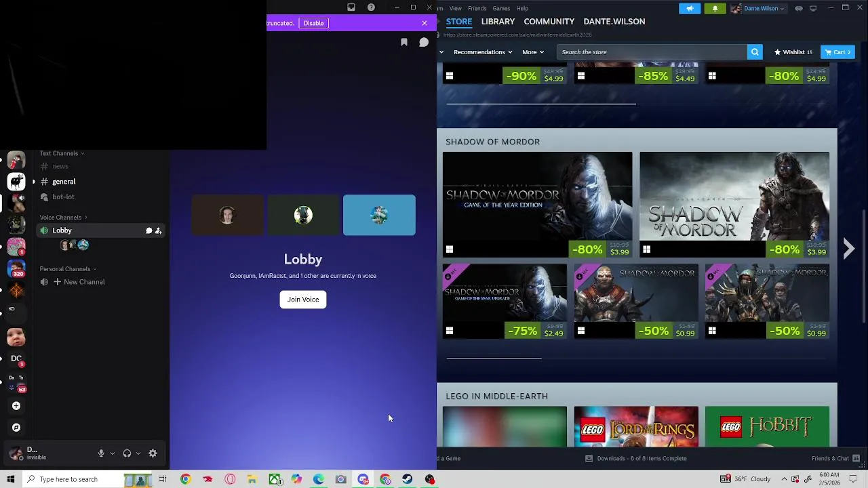Click Steam notifications bell button
868x488 pixels.
tap(715, 8)
